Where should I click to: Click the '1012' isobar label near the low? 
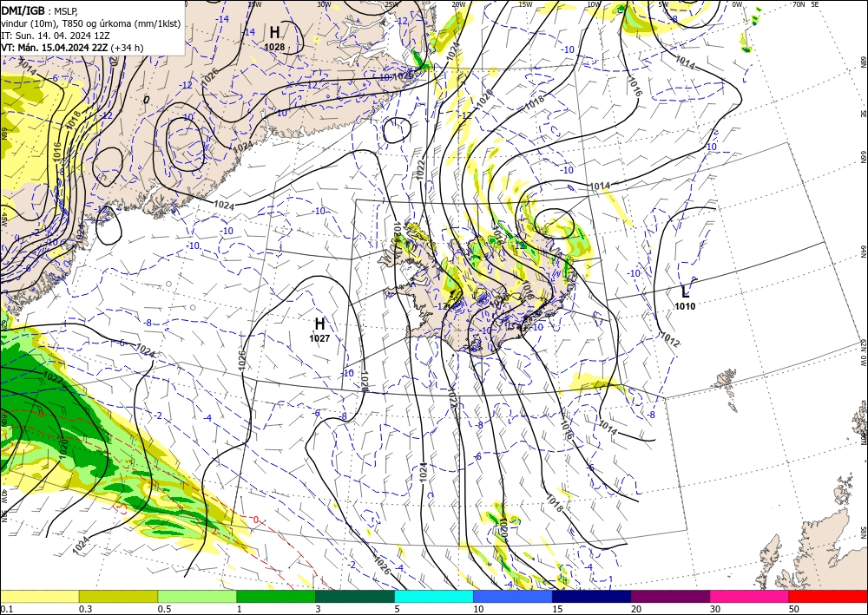pyautogui.click(x=670, y=339)
